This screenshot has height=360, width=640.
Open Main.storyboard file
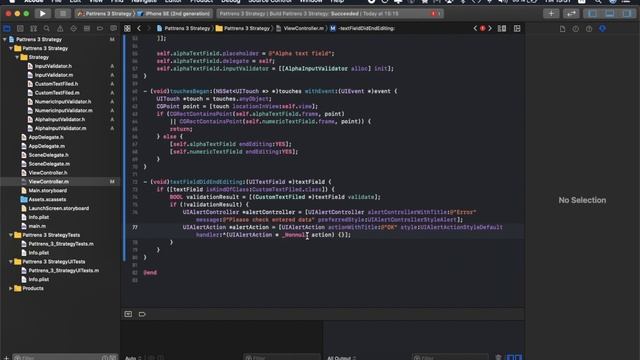pyautogui.click(x=48, y=191)
